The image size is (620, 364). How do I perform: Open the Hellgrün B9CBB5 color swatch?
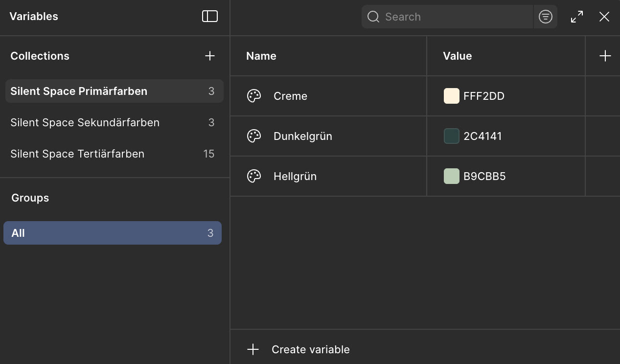[451, 176]
